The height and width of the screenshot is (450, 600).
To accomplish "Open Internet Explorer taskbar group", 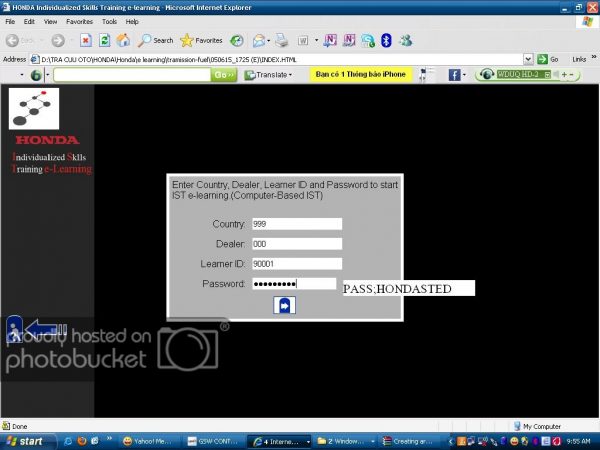I will tap(280, 441).
